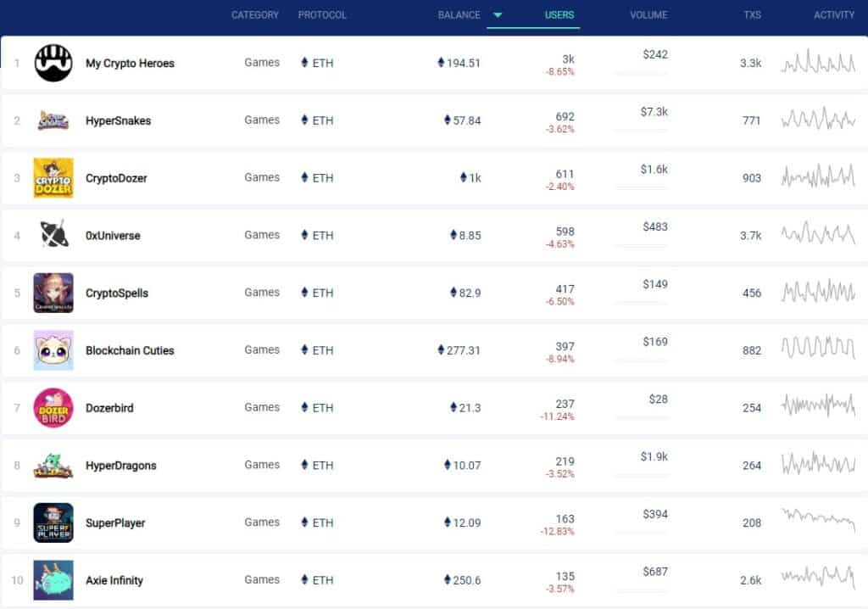Viewport: 868px width, 609px height.
Task: Open the Blockchain Cuties name link
Action: [x=130, y=350]
